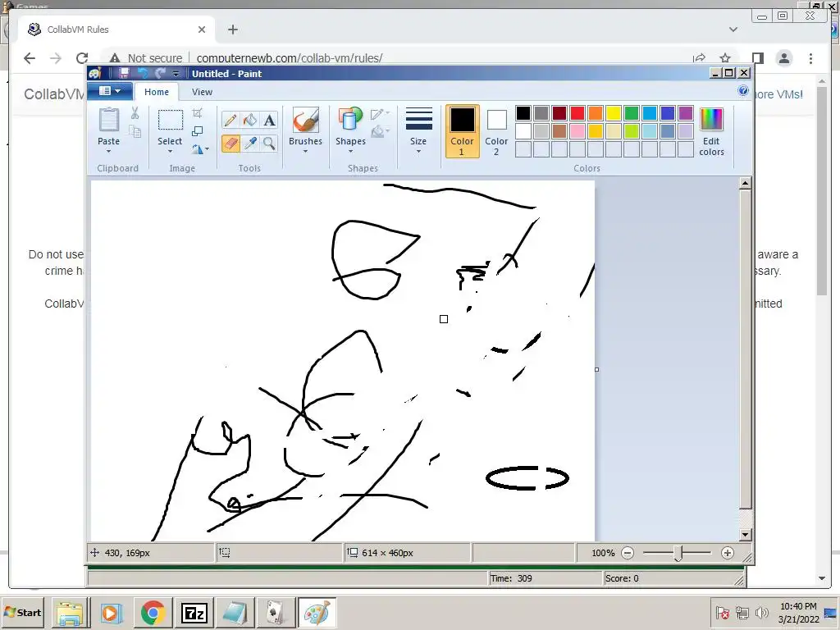This screenshot has height=630, width=840.
Task: Click the Windows Start button
Action: coord(22,612)
